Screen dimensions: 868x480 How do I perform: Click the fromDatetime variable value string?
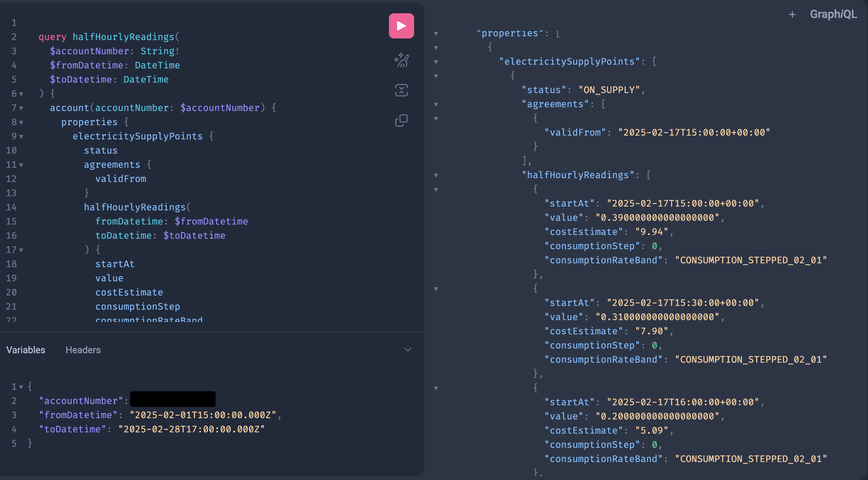(x=203, y=415)
